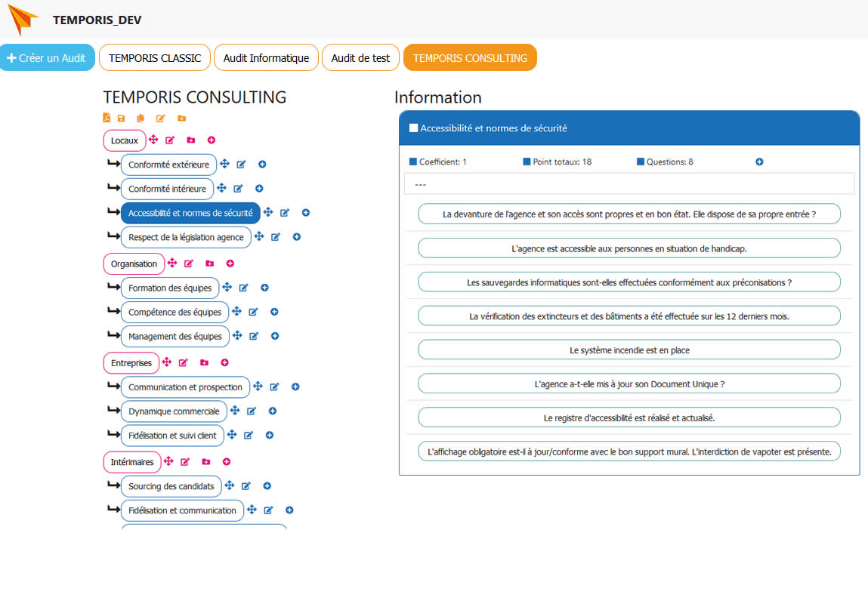Click the pink add-folder icon beside Locaux
This screenshot has width=868, height=610.
pyautogui.click(x=190, y=140)
